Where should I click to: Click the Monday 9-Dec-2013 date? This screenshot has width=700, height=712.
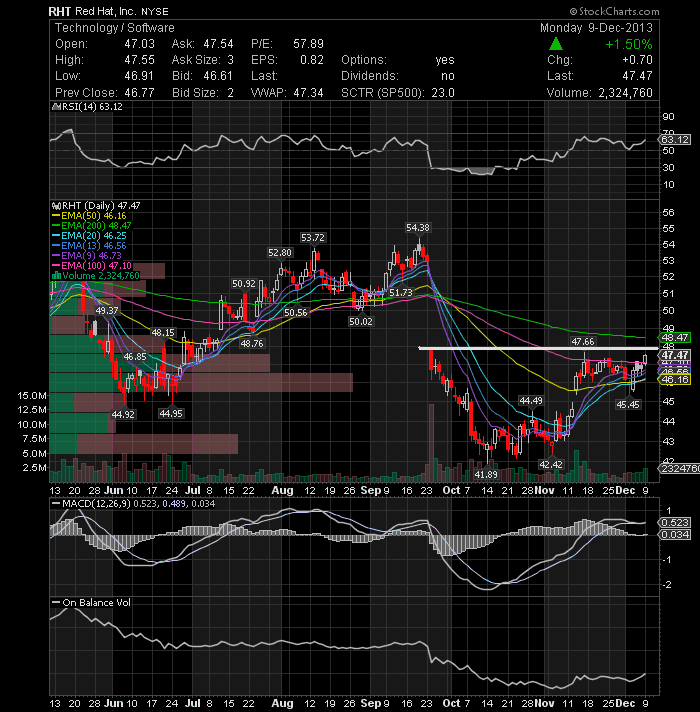pyautogui.click(x=596, y=28)
